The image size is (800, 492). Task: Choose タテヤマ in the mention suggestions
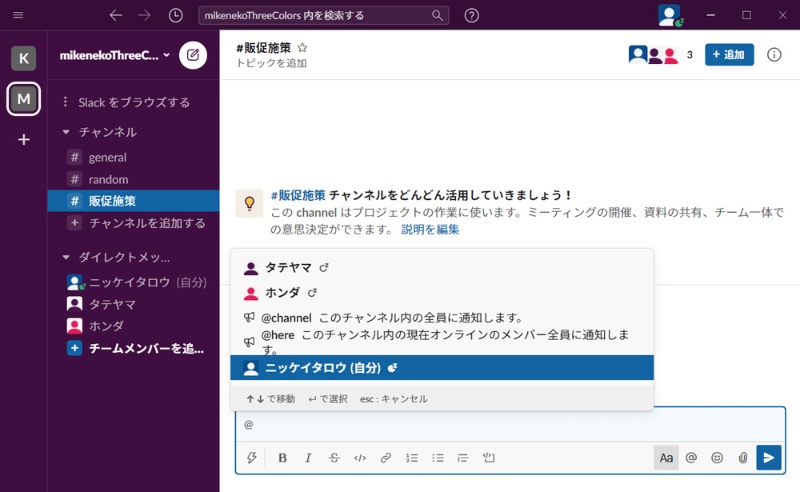tap(285, 268)
